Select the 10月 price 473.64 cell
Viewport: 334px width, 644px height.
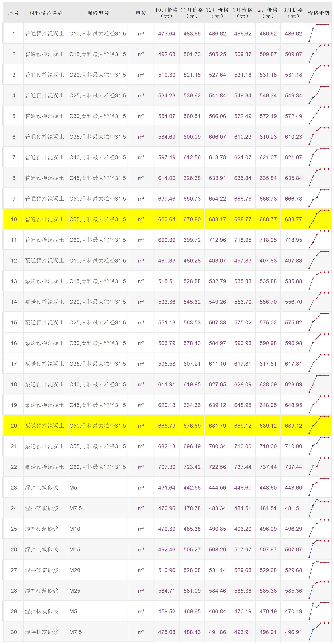tap(167, 33)
